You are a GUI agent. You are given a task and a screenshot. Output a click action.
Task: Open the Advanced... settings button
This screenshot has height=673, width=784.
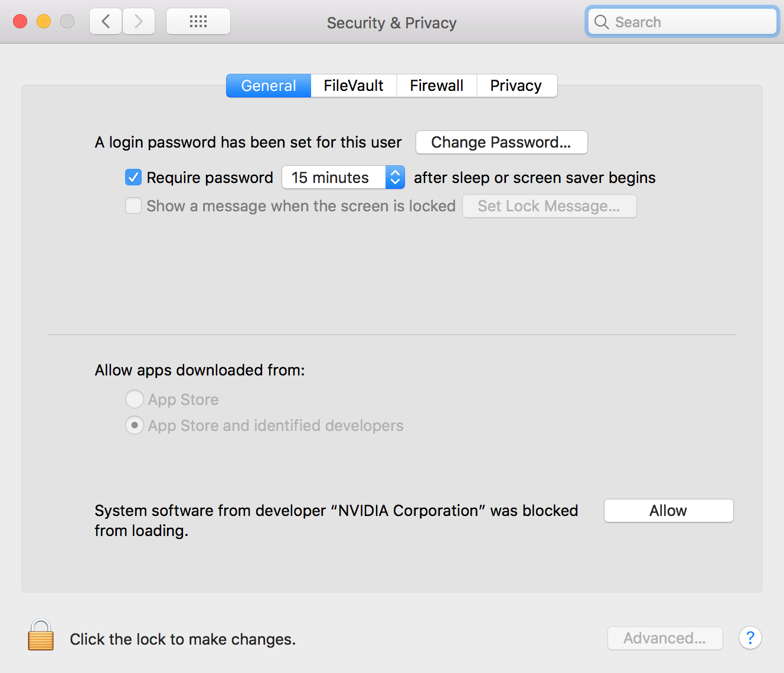click(665, 638)
